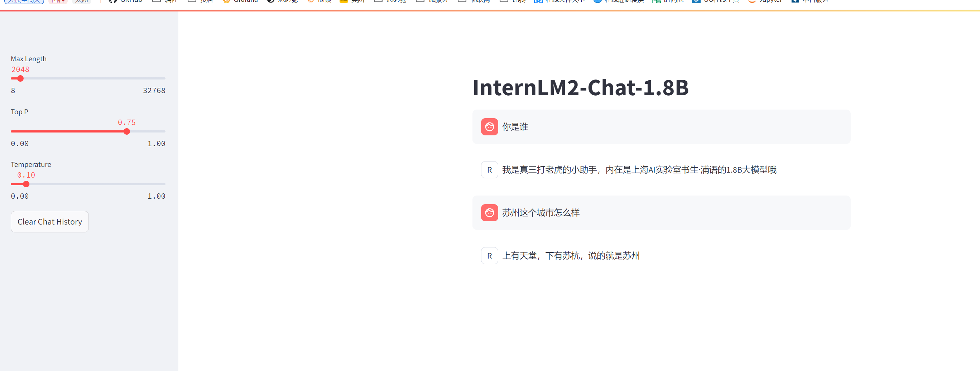Click the Max Length label
The image size is (980, 371).
(x=29, y=59)
